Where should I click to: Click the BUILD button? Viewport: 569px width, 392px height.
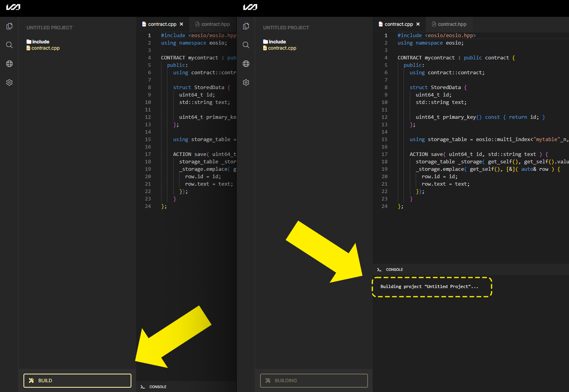[x=77, y=380]
